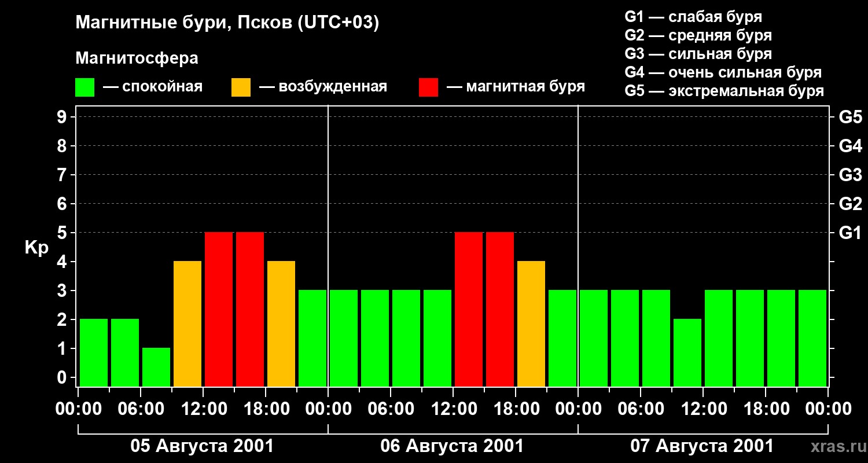
Task: Pick the first red bar on 06 August
Action: click(x=469, y=309)
